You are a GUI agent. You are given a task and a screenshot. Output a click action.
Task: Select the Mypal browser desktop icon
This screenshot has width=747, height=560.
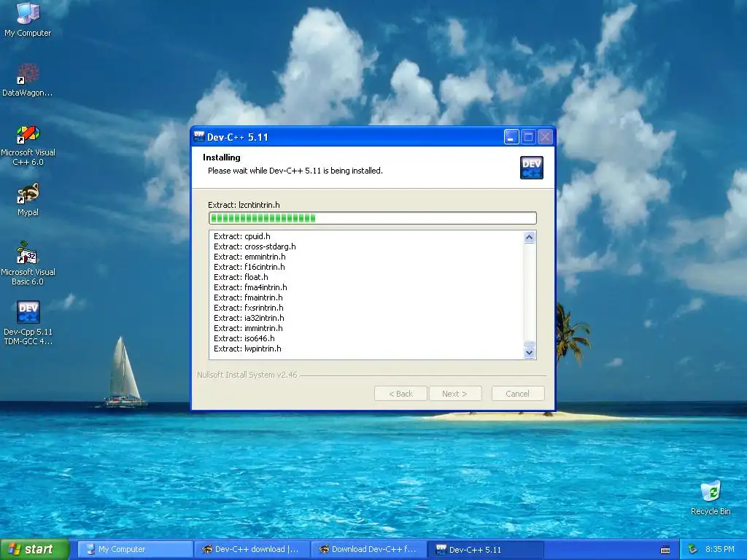tap(28, 200)
